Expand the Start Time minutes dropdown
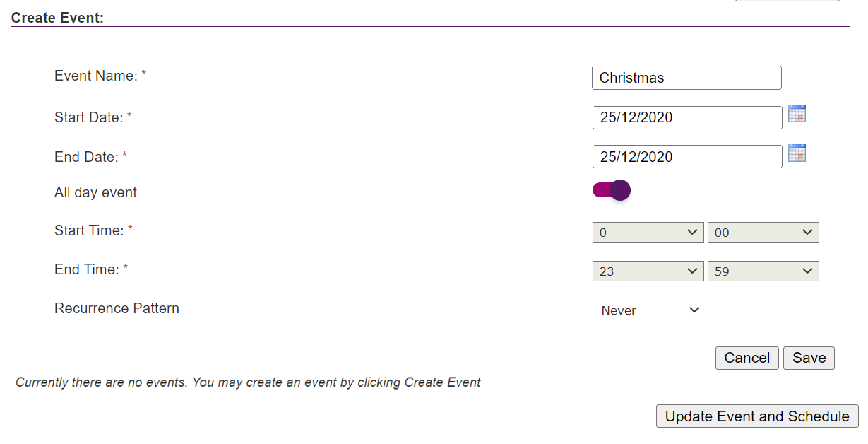The image size is (868, 444). point(763,233)
